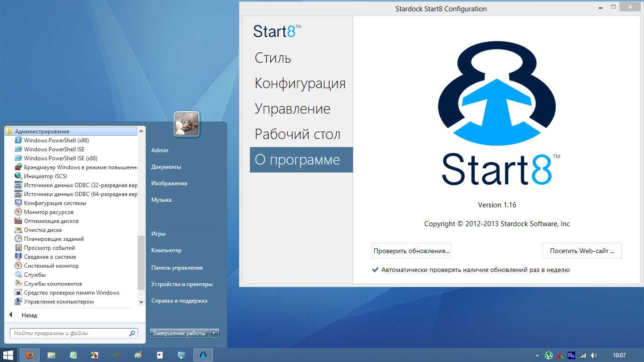Open Управление компьютером
644x362 pixels.
click(x=54, y=302)
